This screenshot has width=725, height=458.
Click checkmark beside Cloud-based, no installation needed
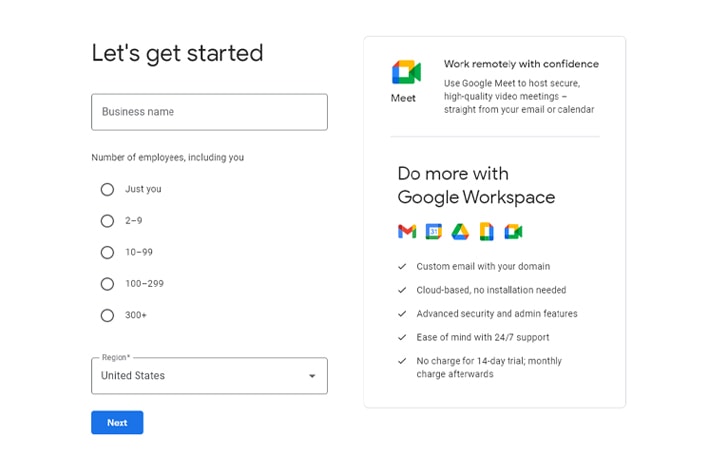402,290
